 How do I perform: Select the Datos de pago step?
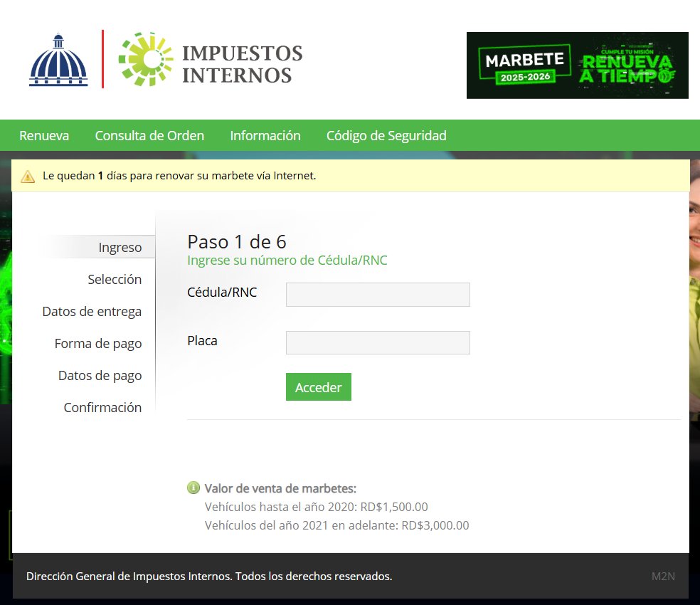click(100, 375)
